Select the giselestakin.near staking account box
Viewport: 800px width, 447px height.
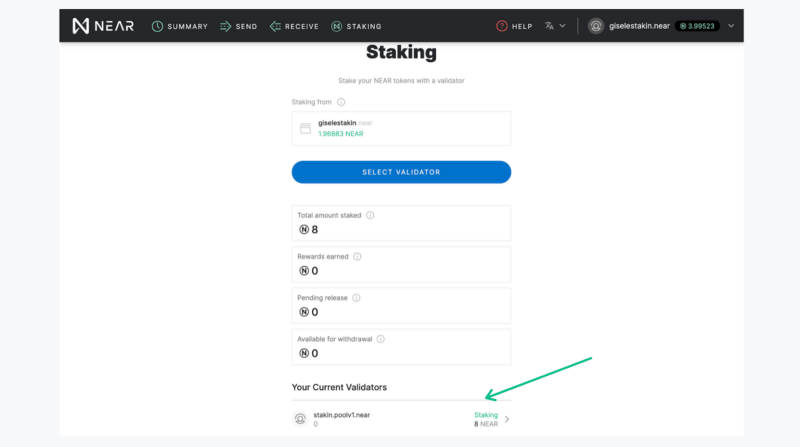point(401,129)
